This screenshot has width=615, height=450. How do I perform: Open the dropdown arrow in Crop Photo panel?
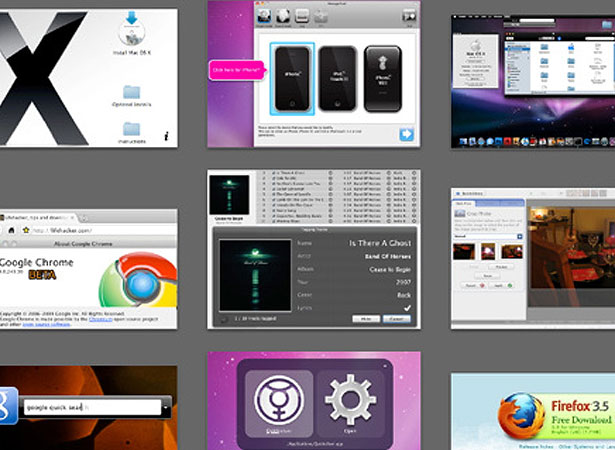(x=520, y=236)
